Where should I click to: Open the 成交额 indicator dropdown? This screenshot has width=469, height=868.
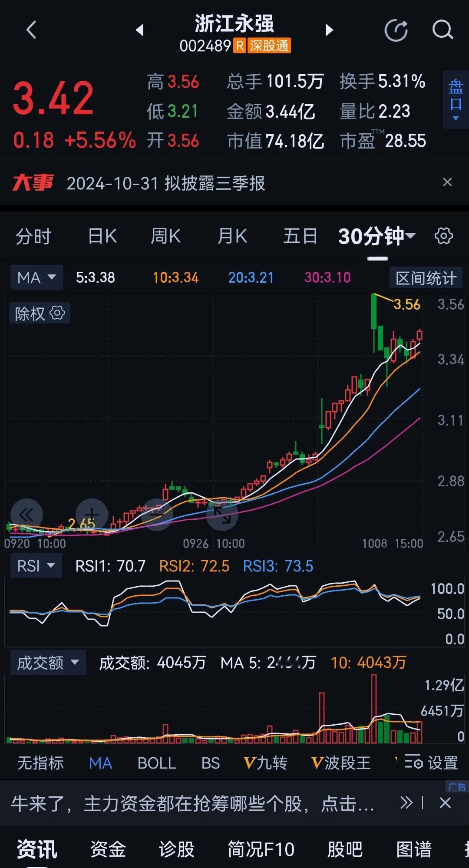48,663
